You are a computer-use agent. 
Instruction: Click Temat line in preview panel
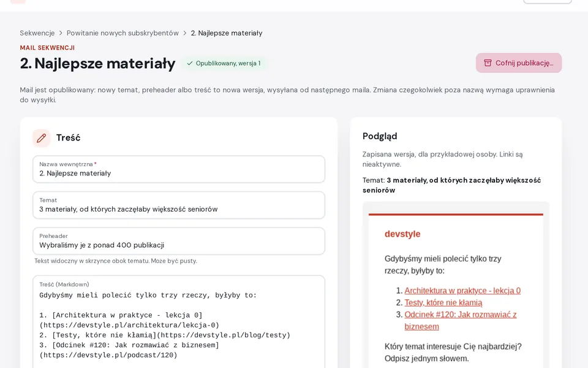click(x=452, y=185)
